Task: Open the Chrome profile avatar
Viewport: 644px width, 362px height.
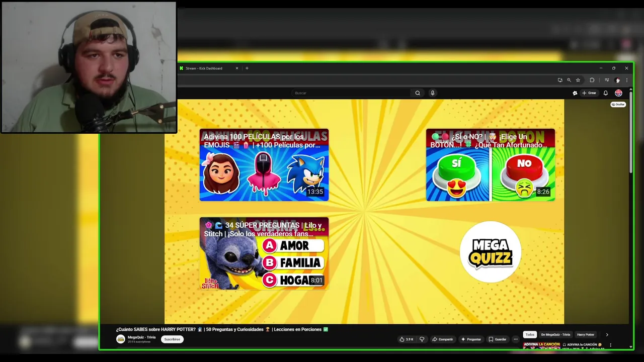Action: [618, 80]
